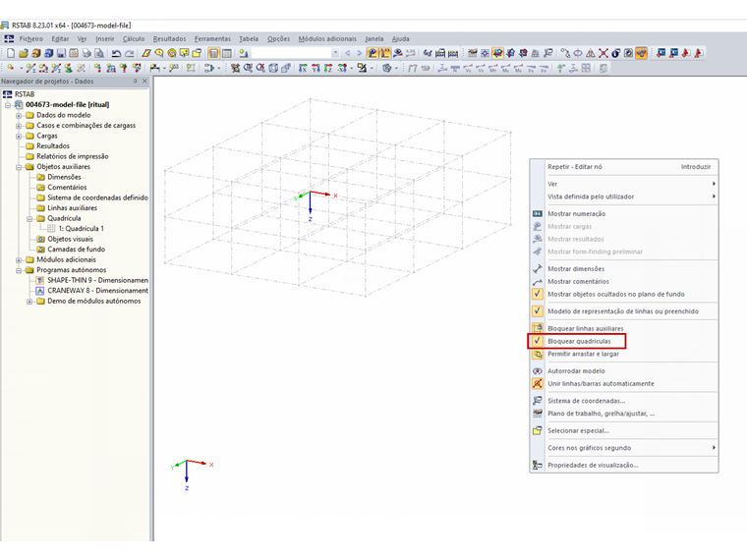
Task: Click the red X delete icon in top toolbar
Action: (x=603, y=53)
